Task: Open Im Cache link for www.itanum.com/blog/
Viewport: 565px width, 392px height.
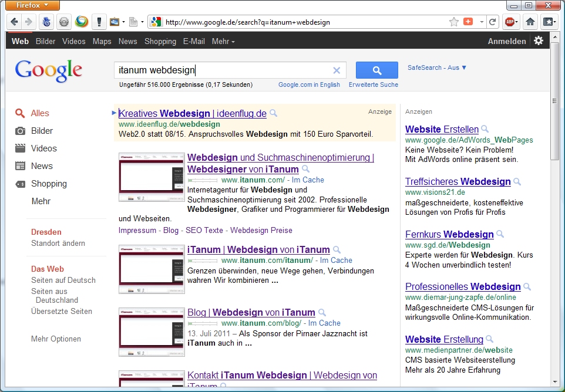Action: pos(324,323)
